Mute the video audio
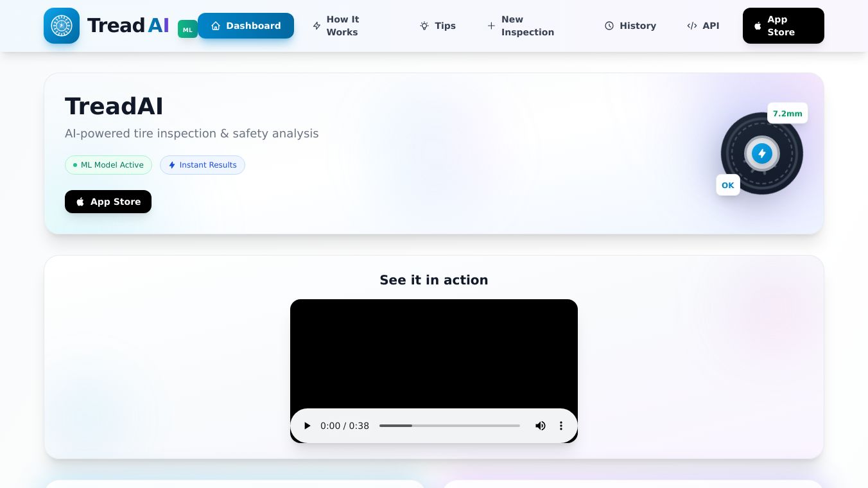Viewport: 868px width, 488px height. pos(541,426)
